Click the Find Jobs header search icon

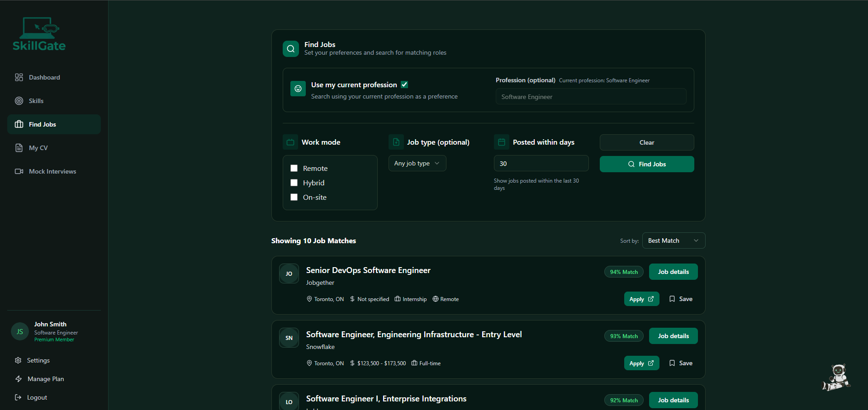[x=291, y=49]
